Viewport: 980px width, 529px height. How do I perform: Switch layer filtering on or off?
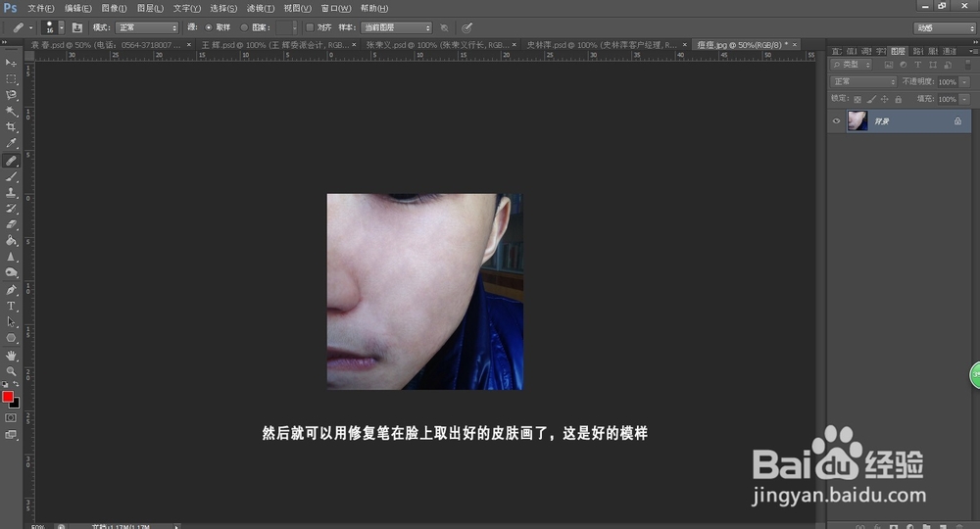(968, 65)
